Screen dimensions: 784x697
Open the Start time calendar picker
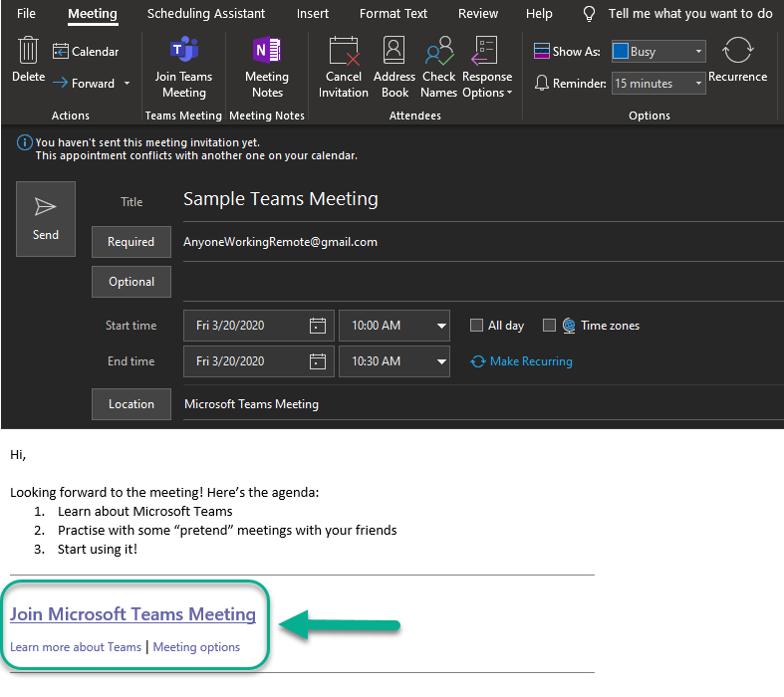[x=318, y=326]
